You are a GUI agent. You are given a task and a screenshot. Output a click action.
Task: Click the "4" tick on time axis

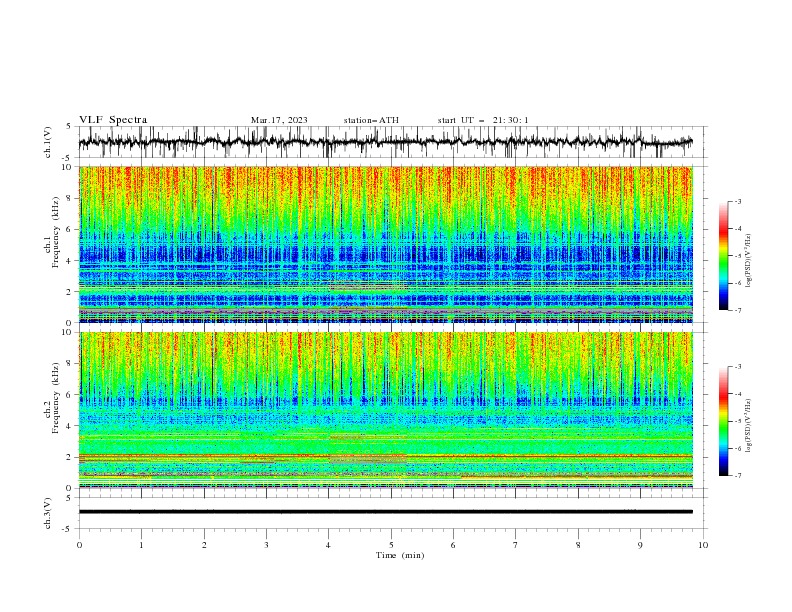(x=329, y=545)
